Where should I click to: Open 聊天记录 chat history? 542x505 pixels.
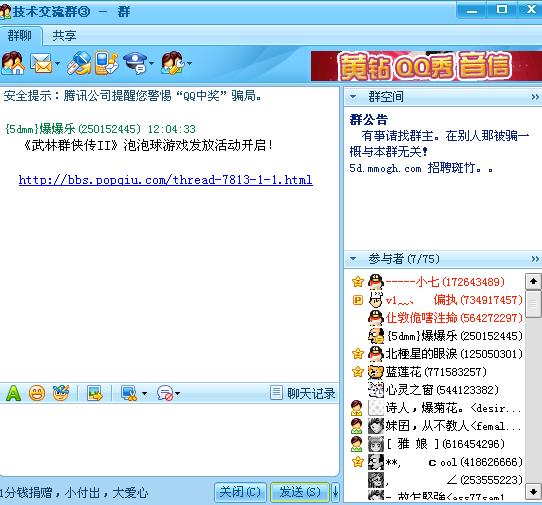pyautogui.click(x=303, y=393)
